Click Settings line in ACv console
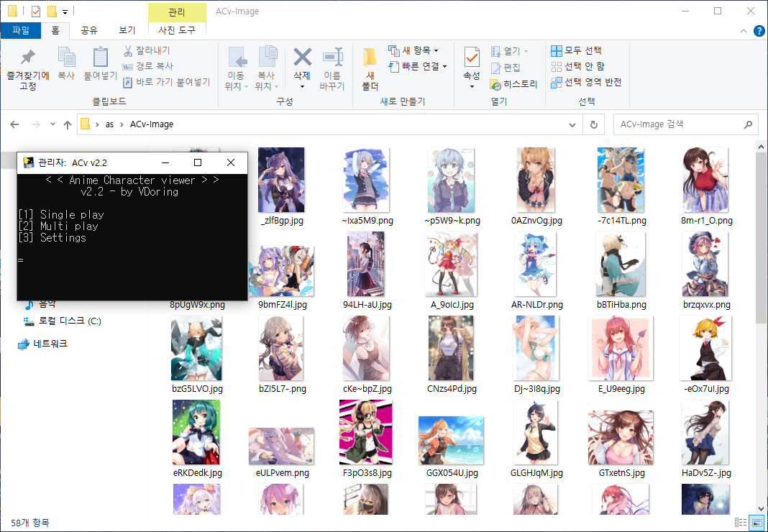 pyautogui.click(x=52, y=237)
